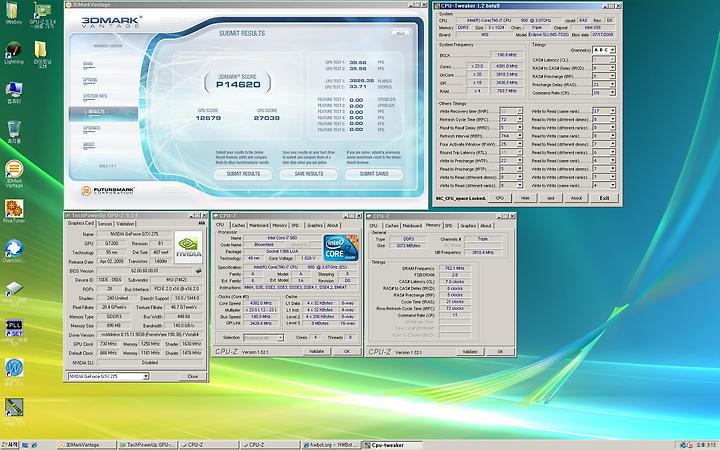720x450 pixels.
Task: Click the NVIDIA logo in GPU-Z
Action: point(188,247)
